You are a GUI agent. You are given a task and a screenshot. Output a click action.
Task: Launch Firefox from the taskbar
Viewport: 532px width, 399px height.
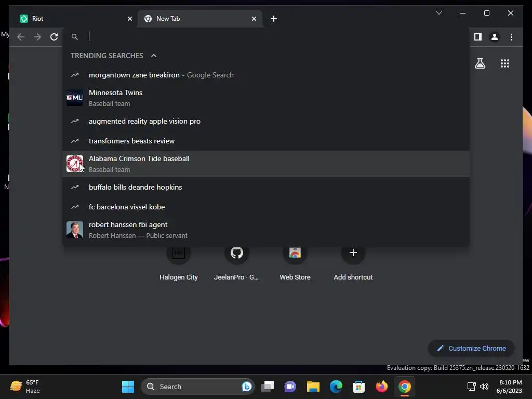coord(382,387)
